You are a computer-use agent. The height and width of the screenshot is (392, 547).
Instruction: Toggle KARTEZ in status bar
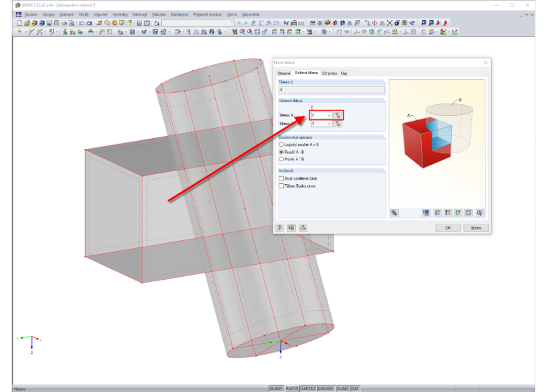[x=308, y=388]
